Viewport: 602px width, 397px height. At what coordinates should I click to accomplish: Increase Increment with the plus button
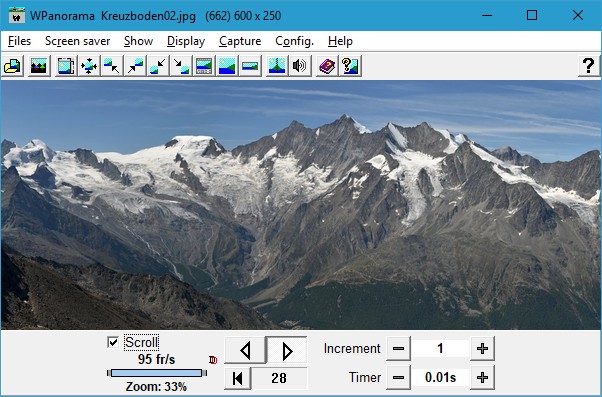coord(482,349)
